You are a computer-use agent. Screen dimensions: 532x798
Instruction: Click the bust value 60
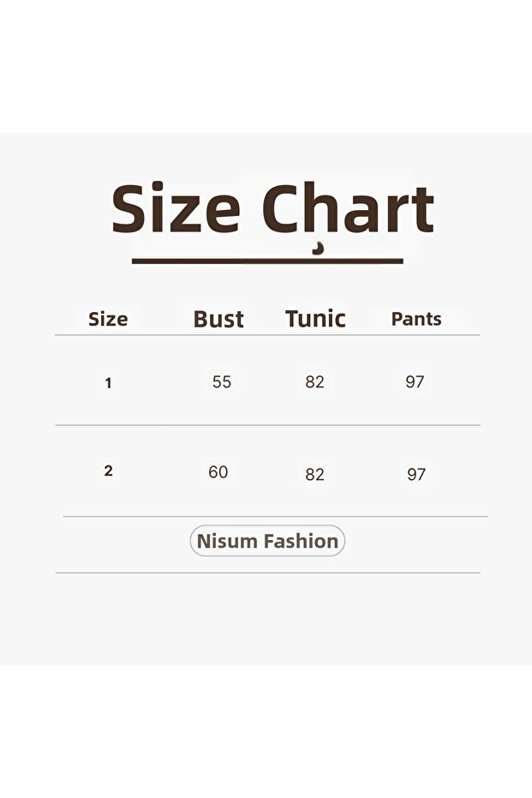click(x=218, y=472)
